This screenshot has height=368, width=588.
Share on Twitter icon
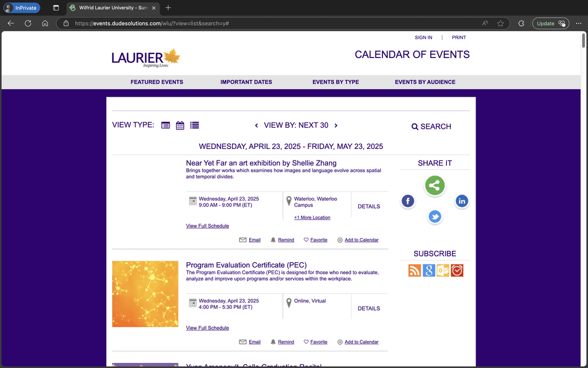point(435,217)
